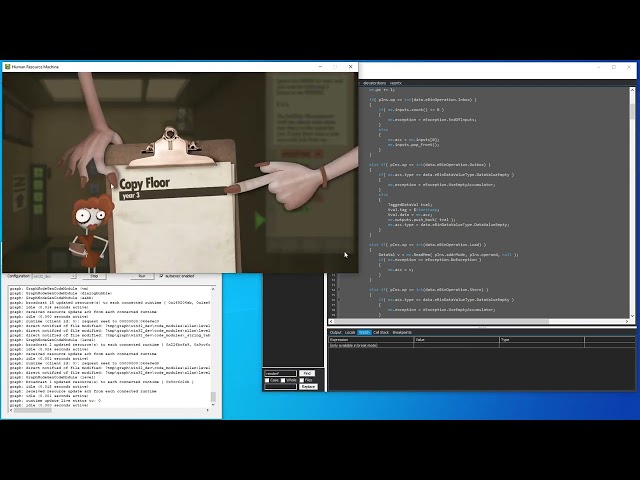Click the console log vertical scrollbar thumb

click(213, 396)
